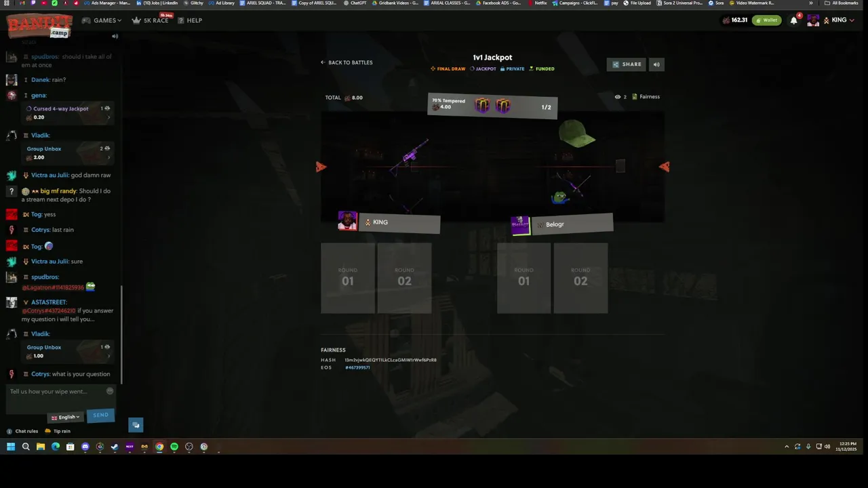868x488 pixels.
Task: Open Steam from taskbar
Action: click(115, 447)
